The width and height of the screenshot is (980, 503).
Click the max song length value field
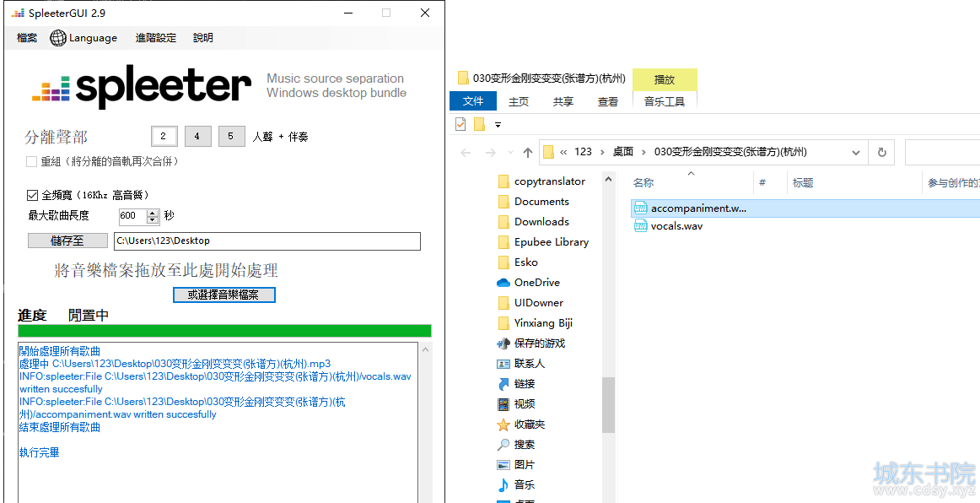tap(132, 216)
